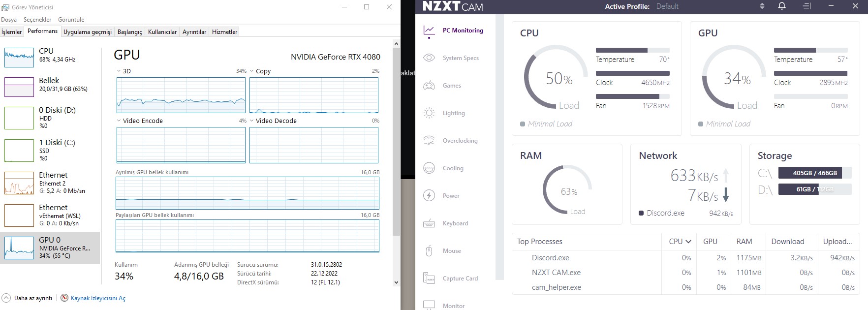The height and width of the screenshot is (310, 868).
Task: Select the Lighting sun icon
Action: (x=429, y=113)
